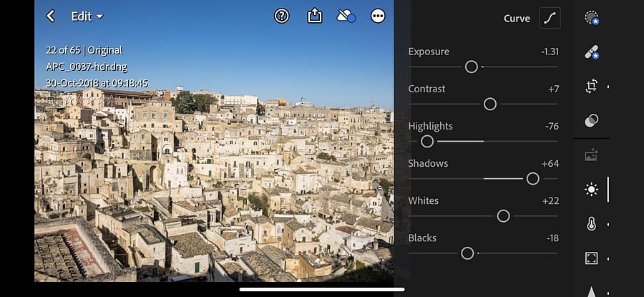Viewport: 644px width, 297px height.
Task: Tap the Auto enhance photo icon
Action: [x=592, y=155]
